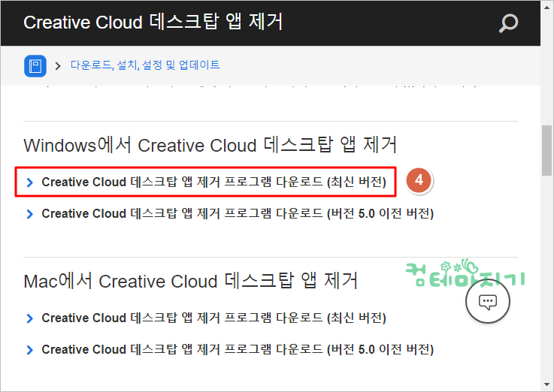Screen dimensions: 554x392
Task: Click the blue help book icon
Action: tap(35, 66)
